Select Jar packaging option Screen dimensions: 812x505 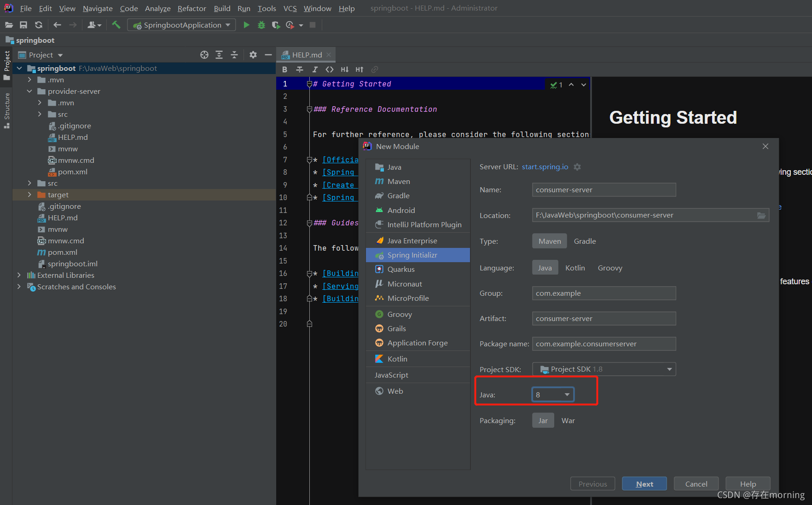(x=543, y=420)
